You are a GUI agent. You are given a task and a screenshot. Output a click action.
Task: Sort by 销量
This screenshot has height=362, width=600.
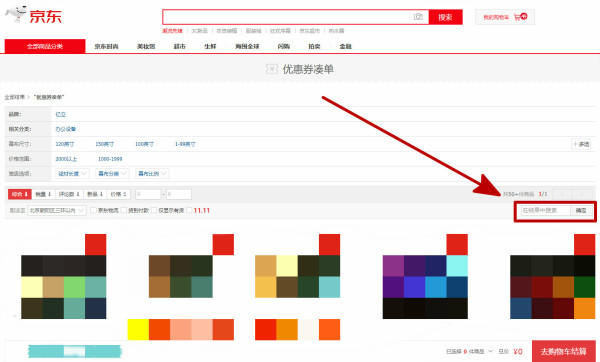tap(43, 194)
